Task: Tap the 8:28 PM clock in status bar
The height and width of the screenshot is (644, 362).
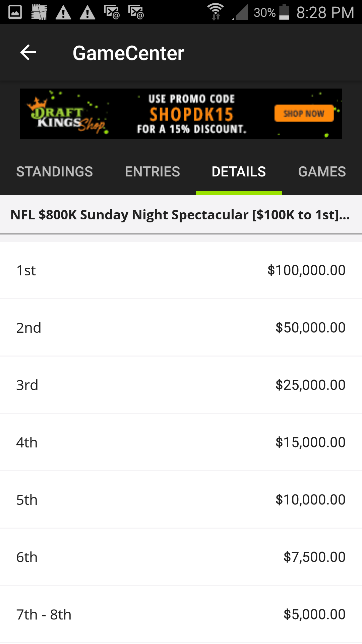Action: coord(325,13)
